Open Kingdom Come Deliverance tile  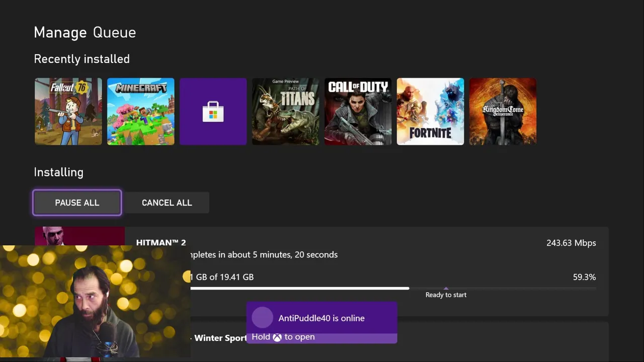pyautogui.click(x=503, y=112)
